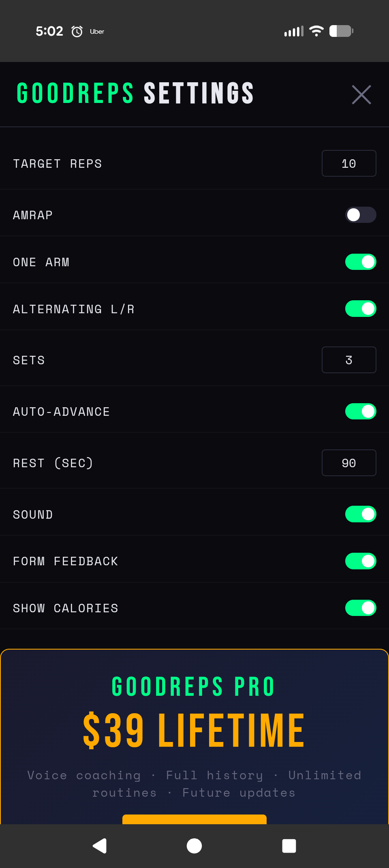Tap the Android back navigation triangle

coord(100,846)
